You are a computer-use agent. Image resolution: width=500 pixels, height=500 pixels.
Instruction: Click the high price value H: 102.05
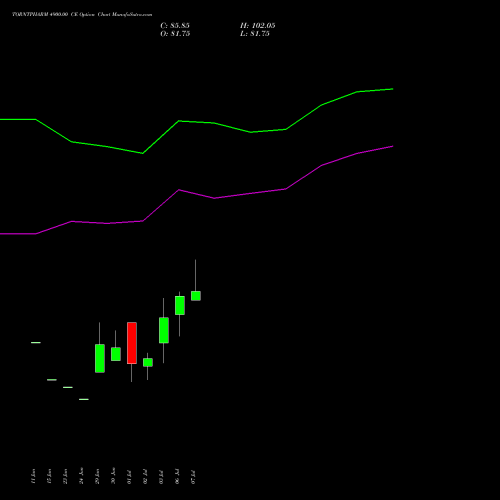click(258, 26)
